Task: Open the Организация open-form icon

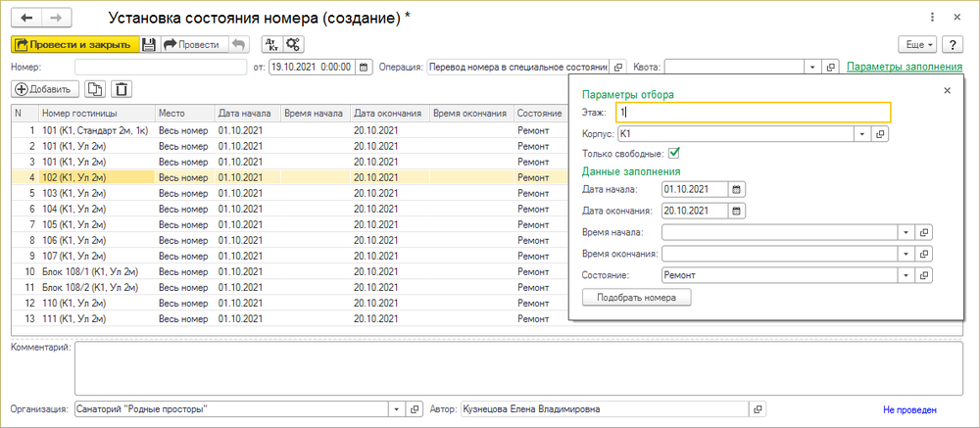Action: tap(415, 409)
